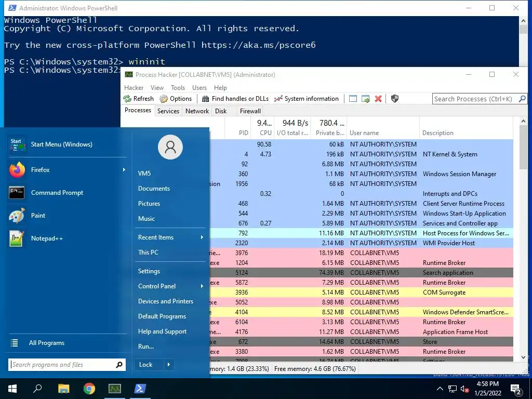Image resolution: width=532 pixels, height=399 pixels.
Task: Click the search magnifier in Process Hacker
Action: 522,99
